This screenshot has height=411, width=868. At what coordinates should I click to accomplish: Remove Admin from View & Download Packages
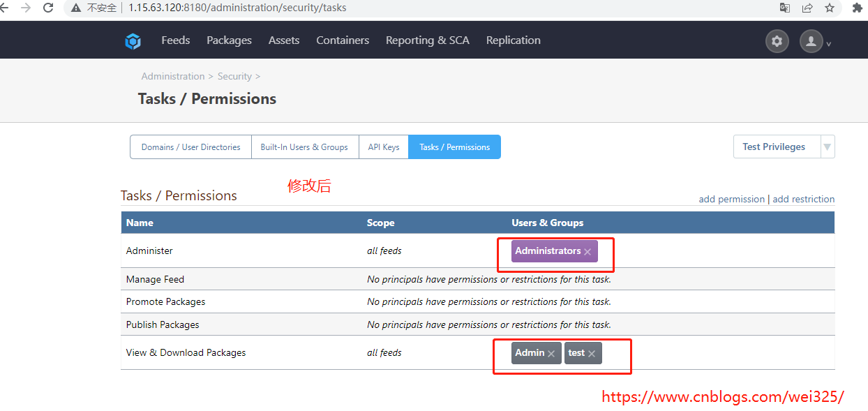coord(551,352)
